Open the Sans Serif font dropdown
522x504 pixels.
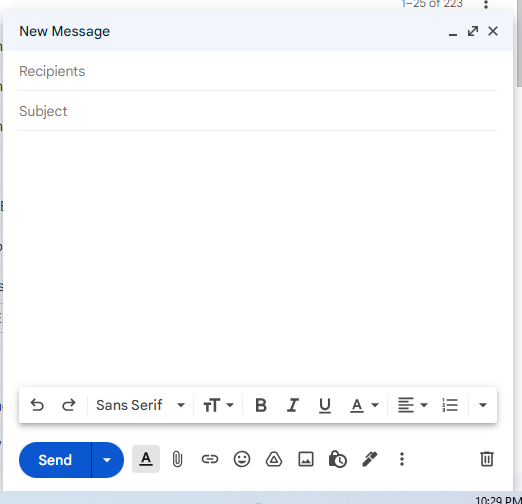[x=140, y=405]
